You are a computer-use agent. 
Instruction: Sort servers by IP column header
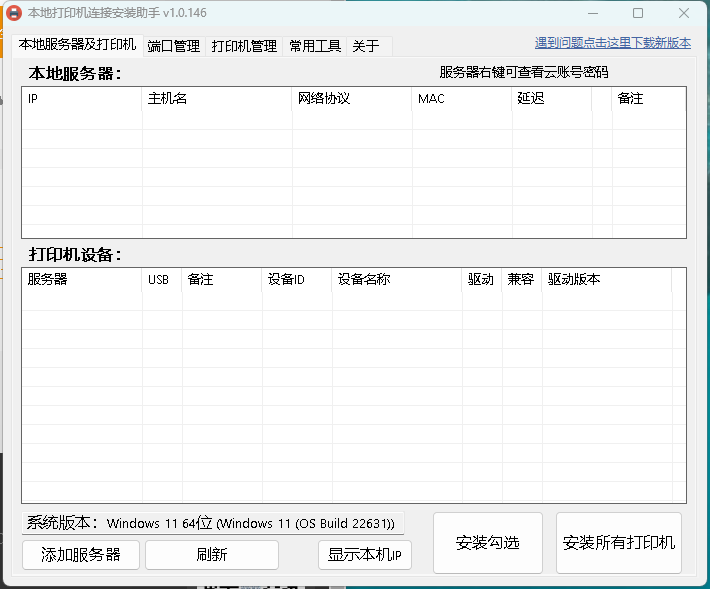point(82,99)
